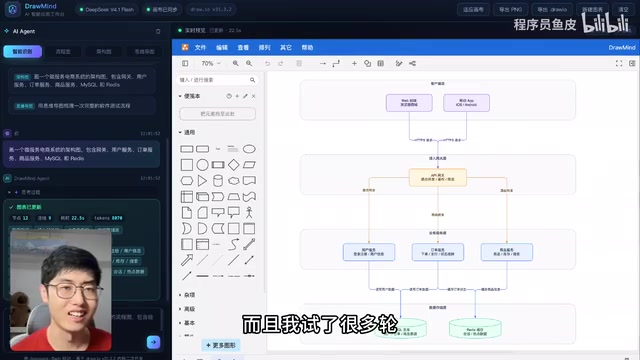Select the waypoints connector icon
Viewport: 640px width, 360px height.
click(336, 63)
